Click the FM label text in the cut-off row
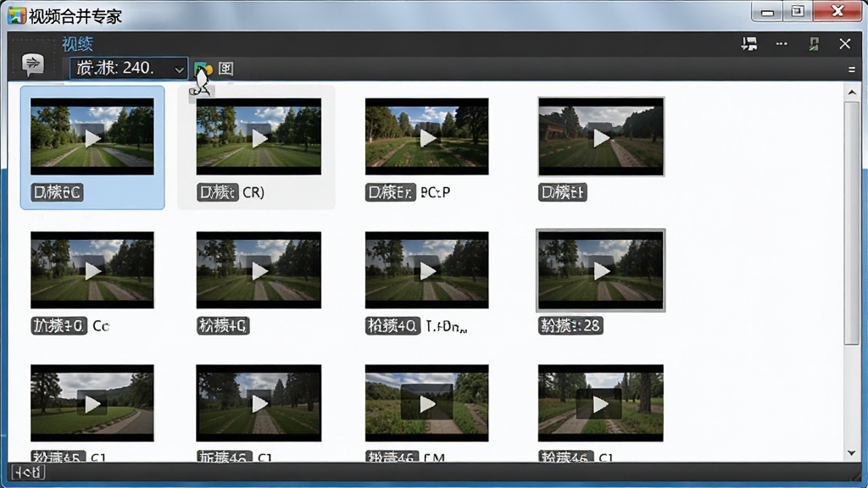Screen dimensions: 868x488 coord(434,457)
